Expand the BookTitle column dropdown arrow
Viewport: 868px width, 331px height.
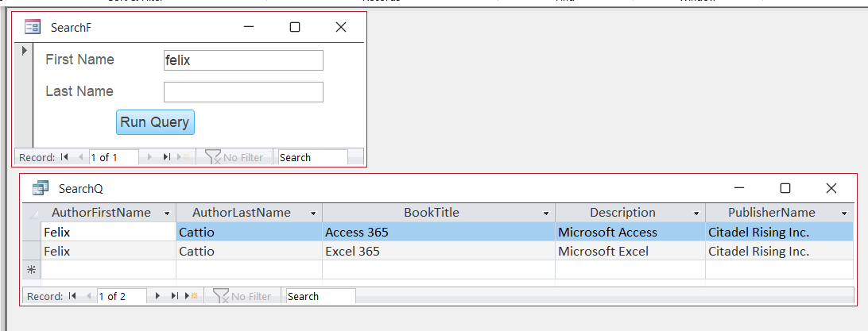pyautogui.click(x=546, y=214)
